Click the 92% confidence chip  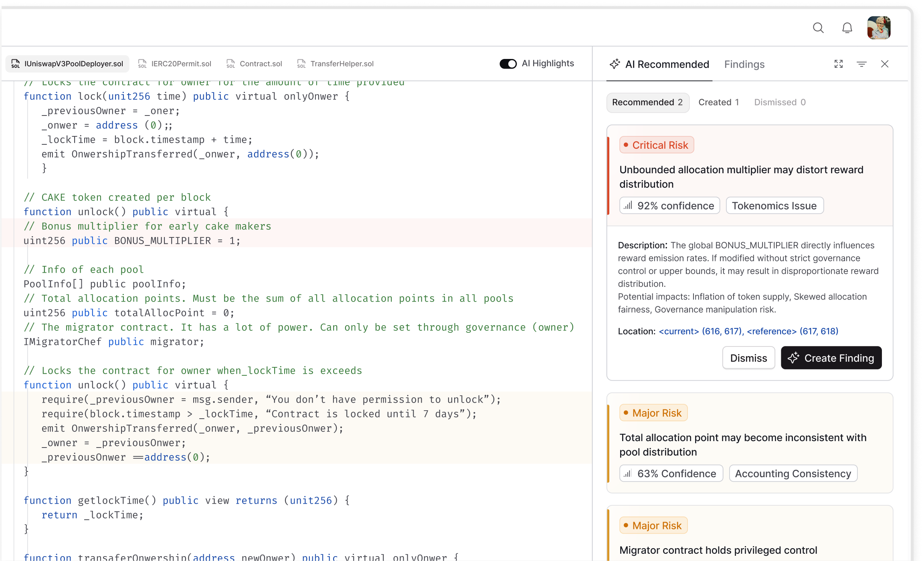669,206
